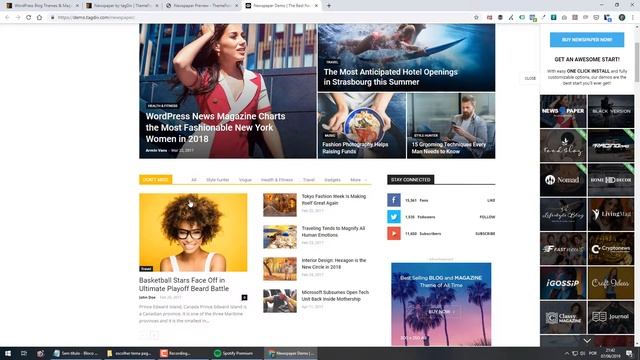Open Fashion Photography Helps Raising Funds article
Image resolution: width=640 pixels, height=360 pixels.
[355, 148]
